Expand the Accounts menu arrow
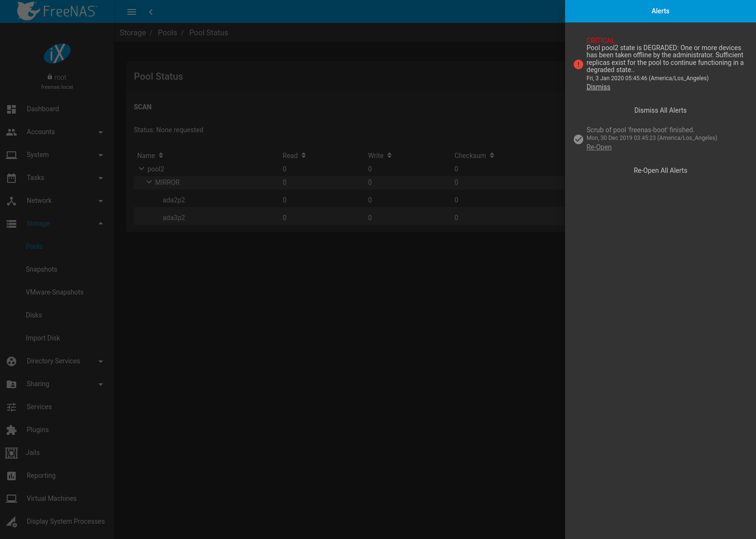The image size is (756, 539). [100, 132]
